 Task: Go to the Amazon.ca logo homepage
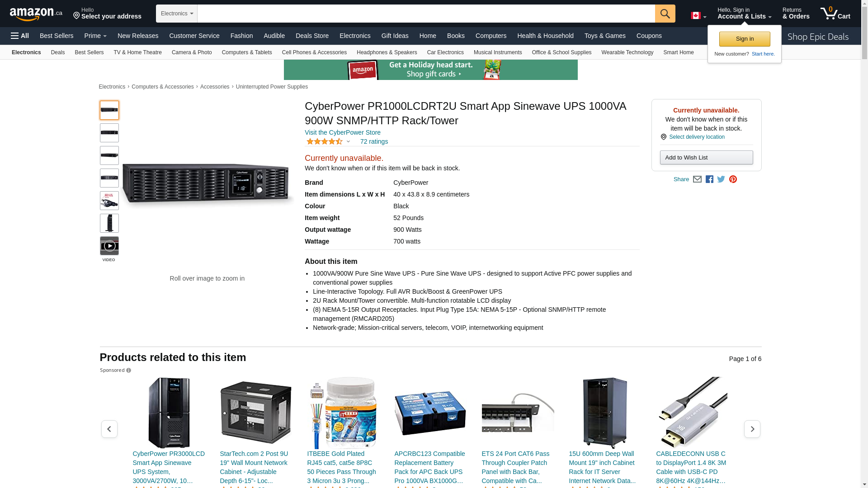(x=36, y=14)
